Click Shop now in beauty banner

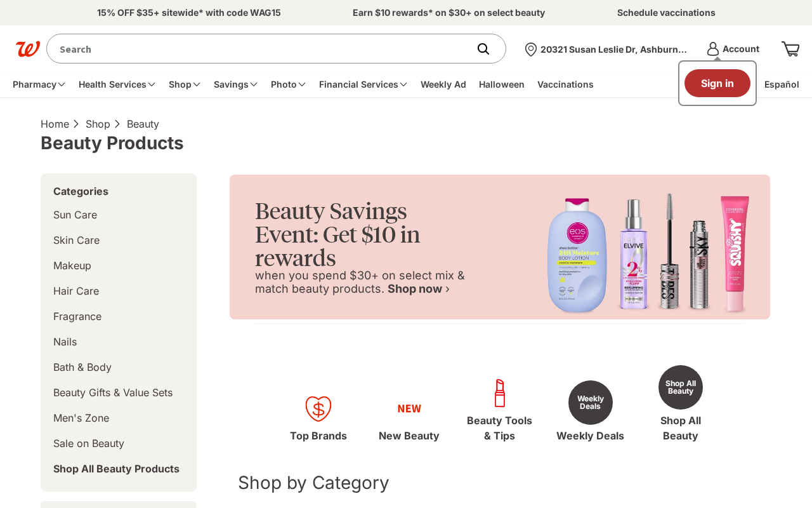point(419,289)
